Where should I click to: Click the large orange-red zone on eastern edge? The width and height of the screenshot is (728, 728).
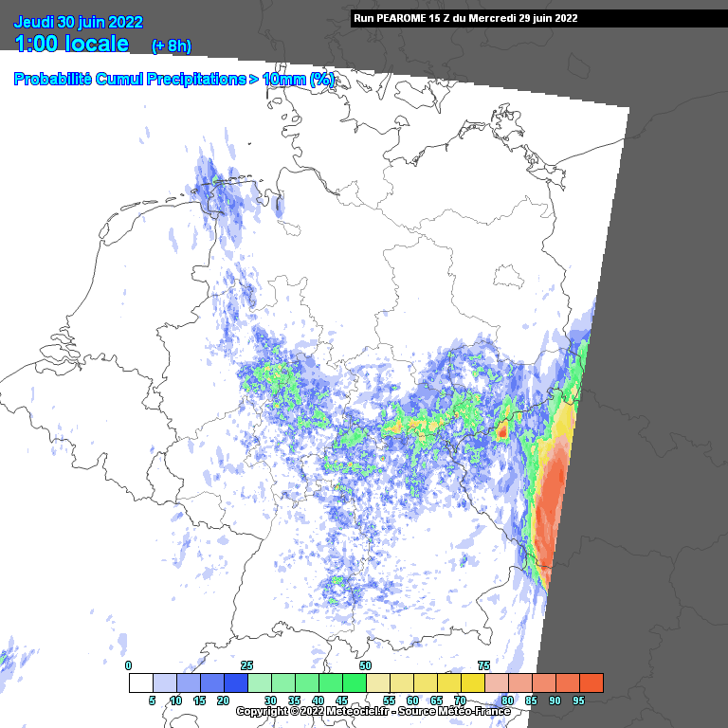[x=550, y=502]
